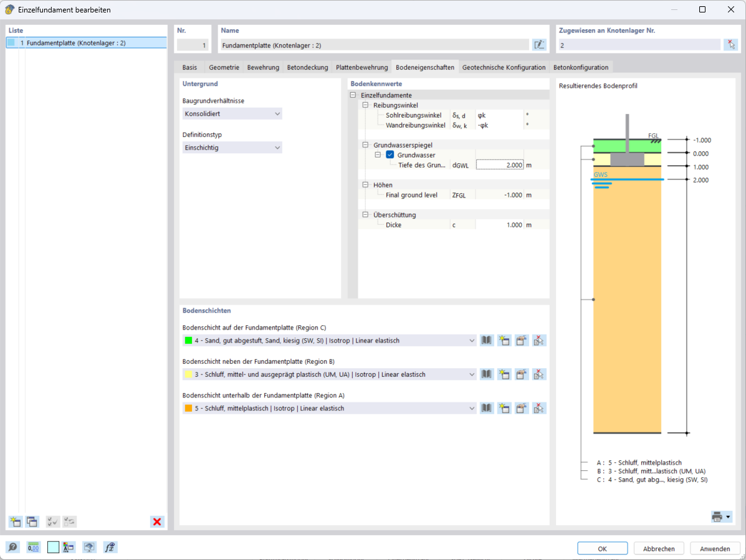Click the color and text display settings icon

[x=69, y=547]
